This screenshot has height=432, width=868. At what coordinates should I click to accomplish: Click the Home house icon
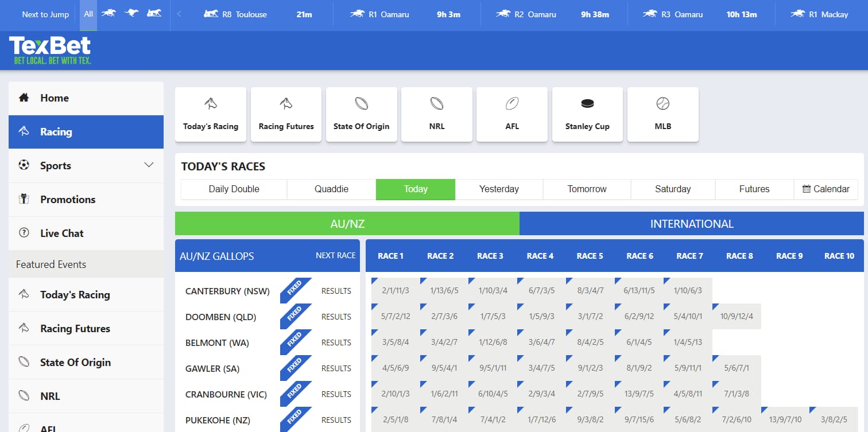pyautogui.click(x=24, y=98)
